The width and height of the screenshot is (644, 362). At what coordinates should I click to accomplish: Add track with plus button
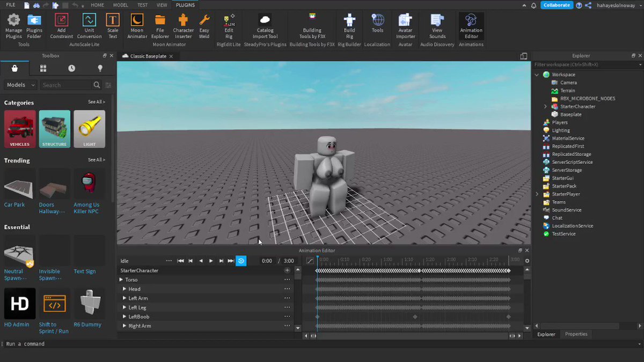click(287, 270)
